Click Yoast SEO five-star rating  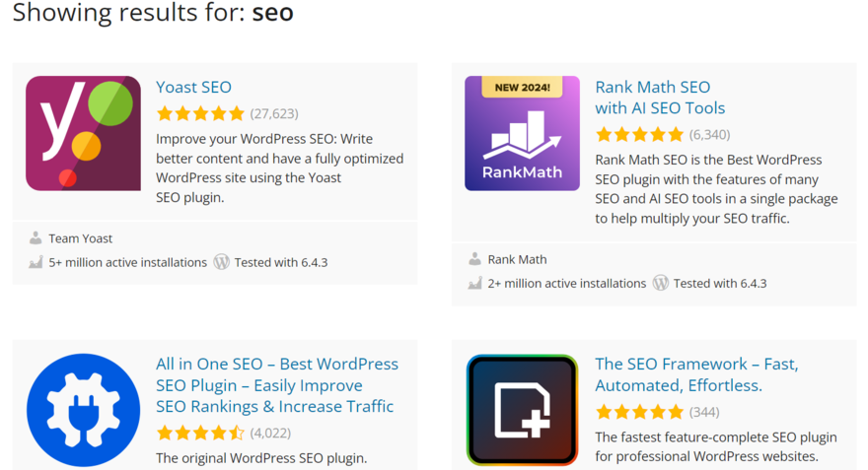200,114
